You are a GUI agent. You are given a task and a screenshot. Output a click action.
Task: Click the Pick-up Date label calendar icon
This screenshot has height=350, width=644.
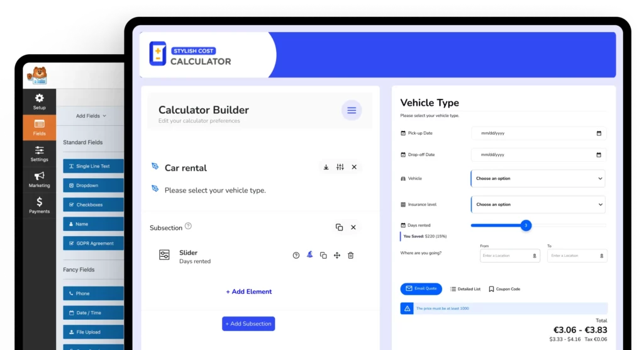(403, 133)
